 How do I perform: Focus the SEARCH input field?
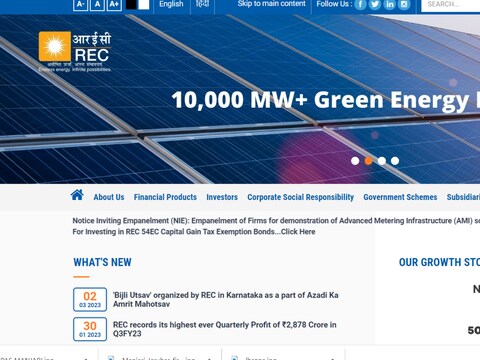click(x=451, y=5)
